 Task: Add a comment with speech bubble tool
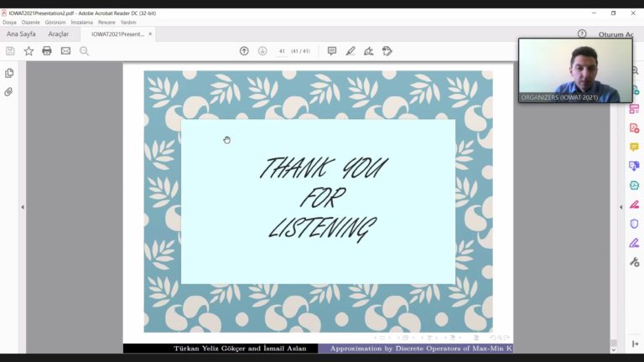pos(332,51)
